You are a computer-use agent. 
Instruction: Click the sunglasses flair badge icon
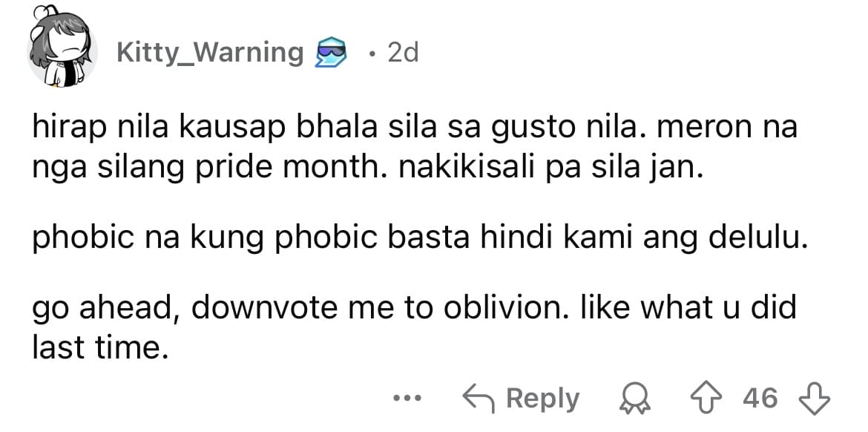(x=331, y=53)
